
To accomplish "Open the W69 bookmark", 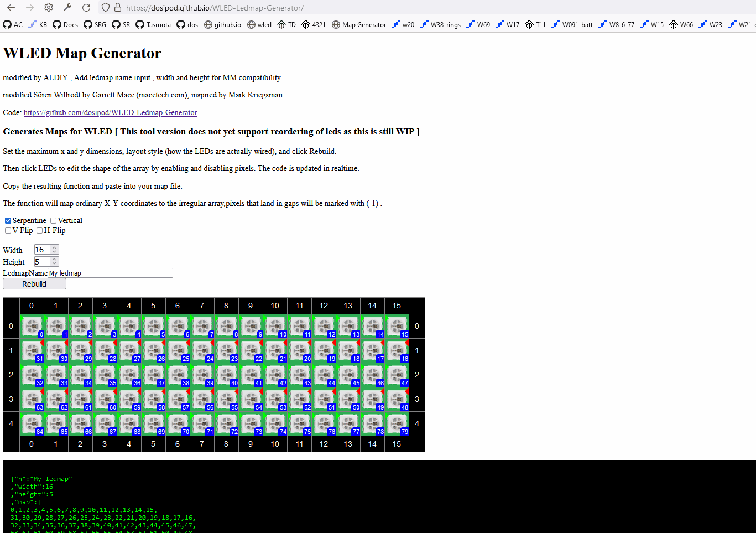I will point(478,24).
